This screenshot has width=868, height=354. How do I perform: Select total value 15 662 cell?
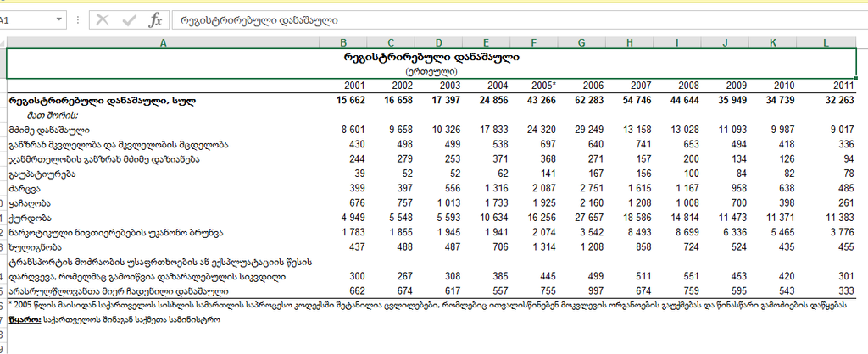(350, 101)
